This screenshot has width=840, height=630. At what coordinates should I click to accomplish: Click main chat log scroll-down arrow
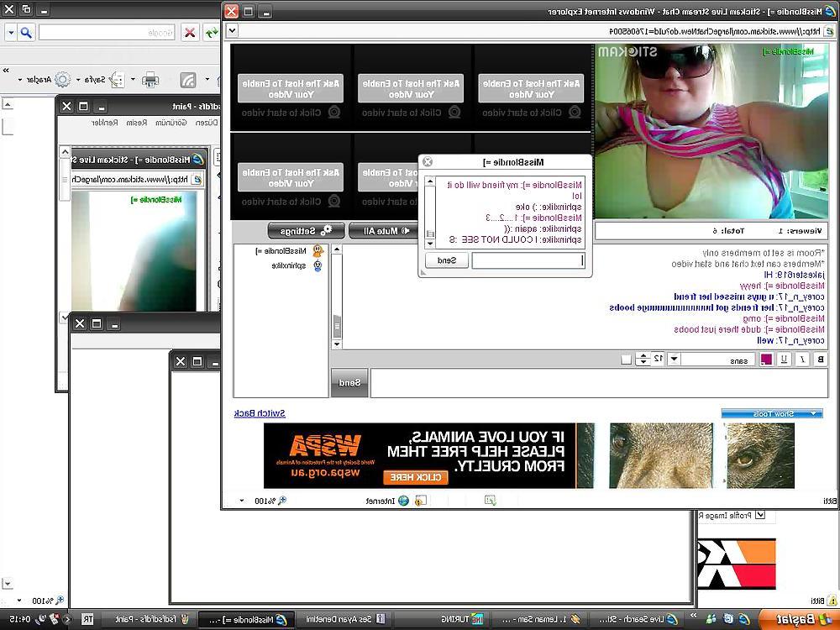click(337, 344)
